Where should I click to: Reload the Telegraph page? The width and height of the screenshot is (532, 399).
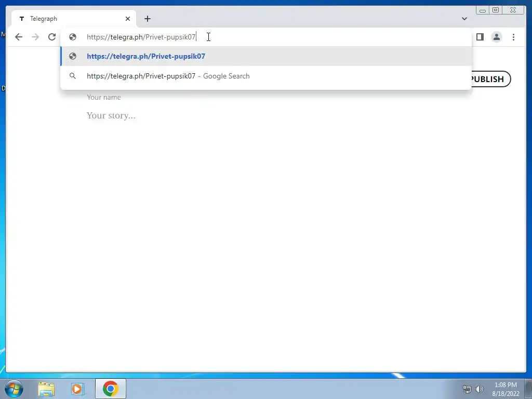pos(52,37)
